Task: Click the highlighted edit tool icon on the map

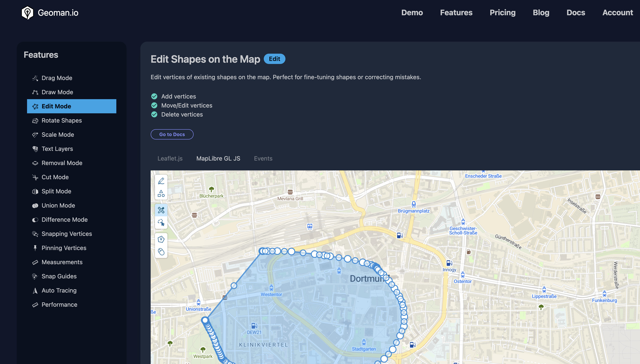Action: point(161,210)
